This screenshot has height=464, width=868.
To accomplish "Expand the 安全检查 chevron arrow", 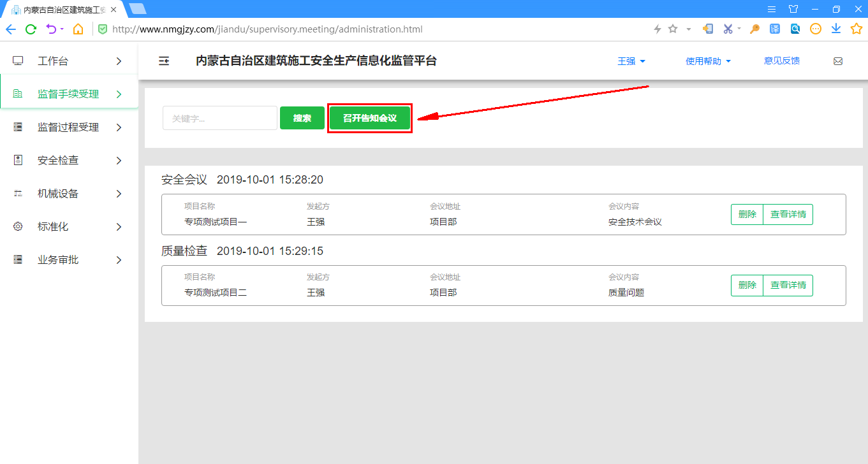I will tap(119, 161).
